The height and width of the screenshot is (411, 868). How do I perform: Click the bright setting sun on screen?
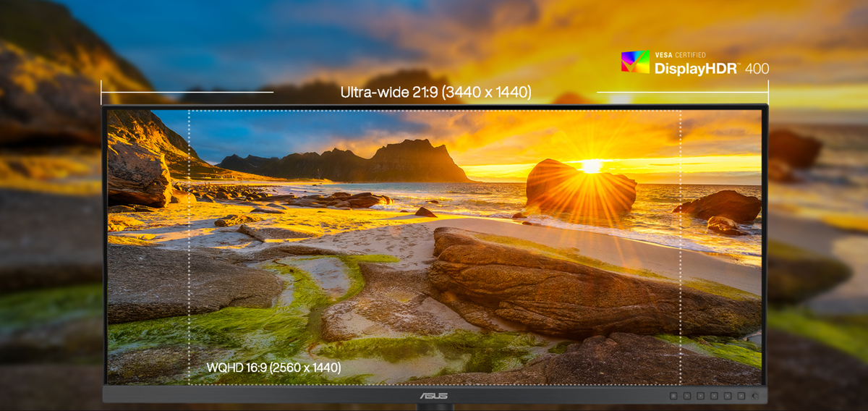tap(592, 166)
